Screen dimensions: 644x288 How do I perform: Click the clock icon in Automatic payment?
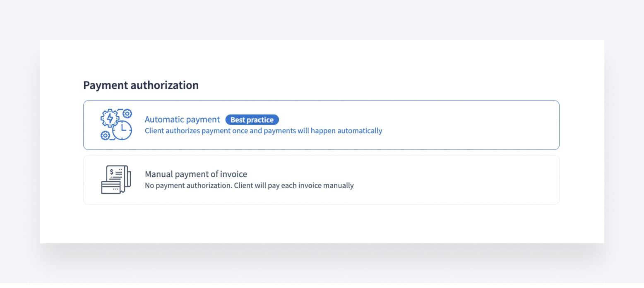[123, 130]
